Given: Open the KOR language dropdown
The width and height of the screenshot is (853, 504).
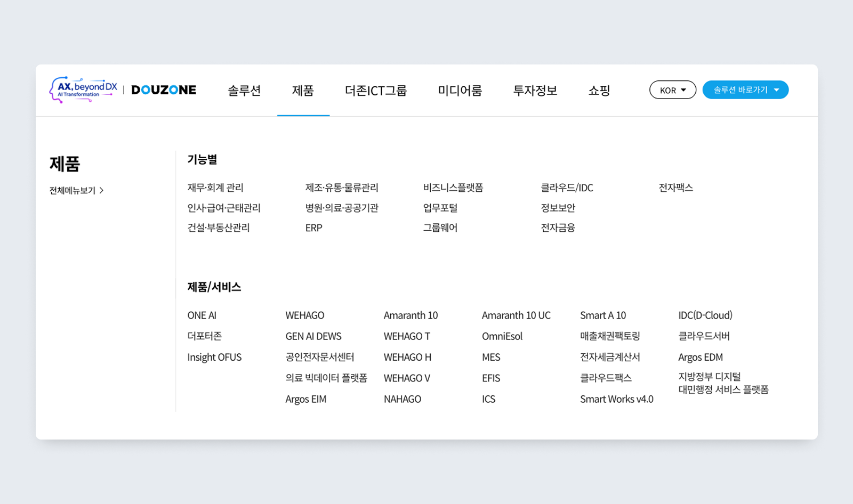Looking at the screenshot, I should [x=672, y=90].
